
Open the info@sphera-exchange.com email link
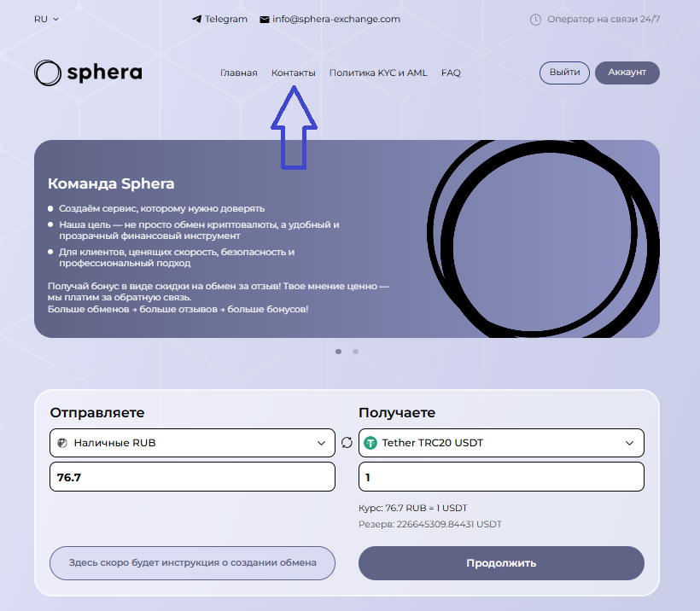tap(336, 19)
